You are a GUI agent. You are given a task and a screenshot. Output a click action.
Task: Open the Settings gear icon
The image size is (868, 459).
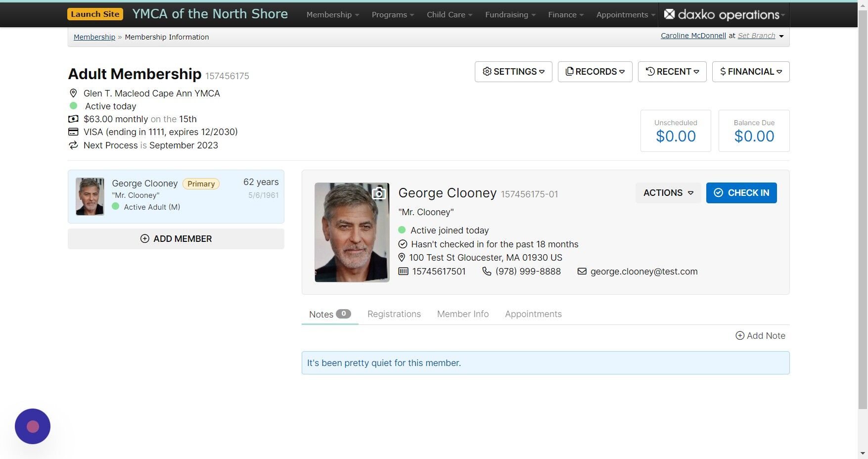click(487, 71)
